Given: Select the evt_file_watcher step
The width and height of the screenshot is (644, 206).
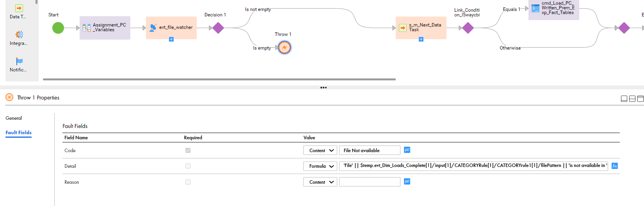Looking at the screenshot, I should point(171,28).
